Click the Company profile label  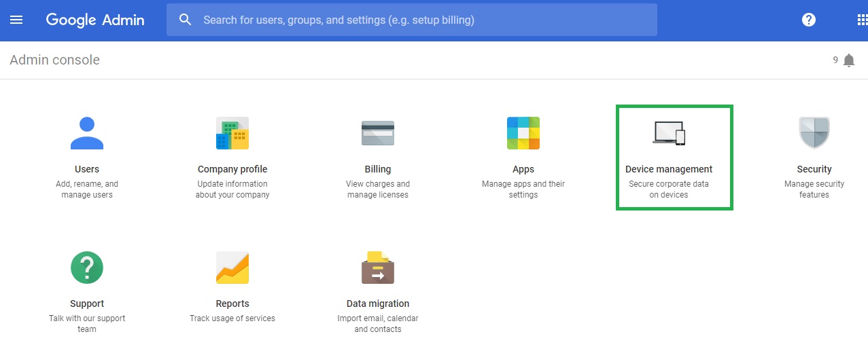[232, 169]
